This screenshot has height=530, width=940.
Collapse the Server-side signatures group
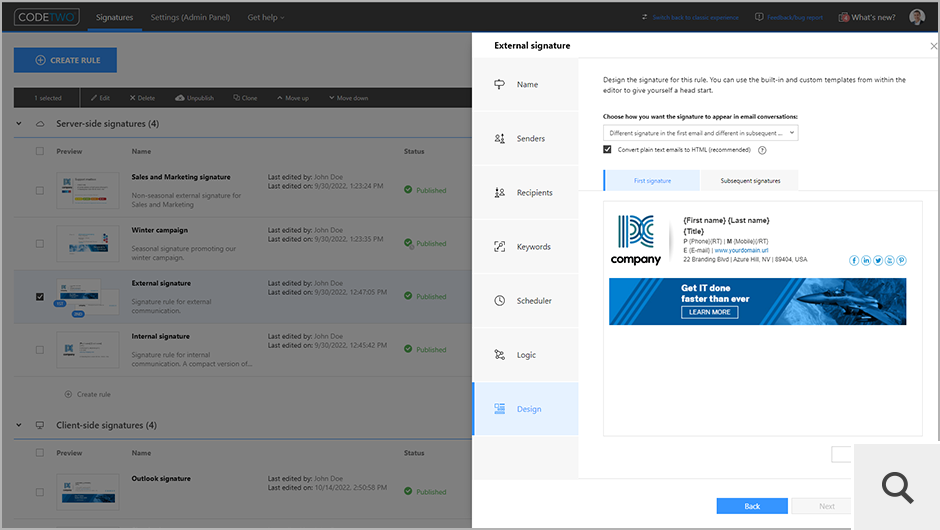(19, 124)
